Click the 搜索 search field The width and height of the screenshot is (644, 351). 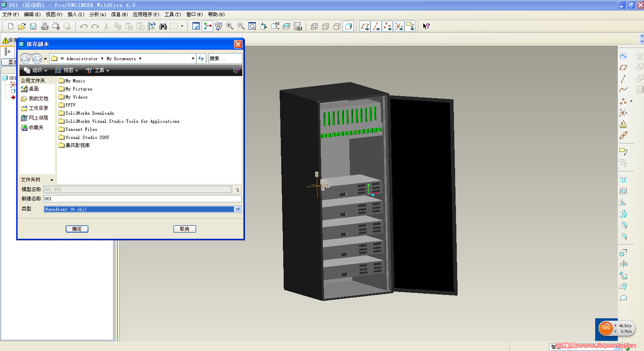[226, 59]
